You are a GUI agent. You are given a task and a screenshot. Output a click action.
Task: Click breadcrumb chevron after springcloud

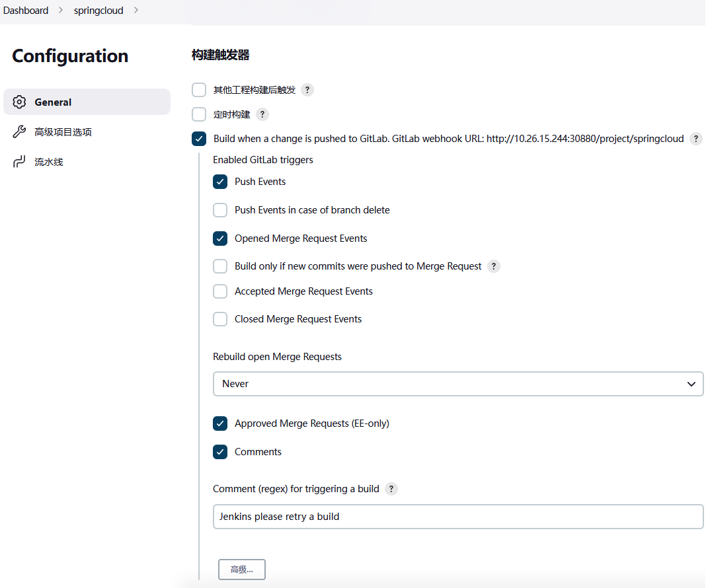coord(136,10)
